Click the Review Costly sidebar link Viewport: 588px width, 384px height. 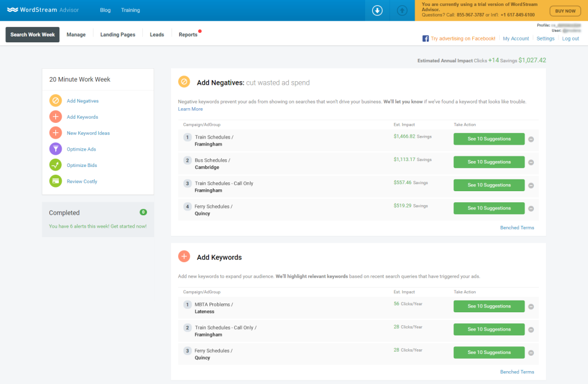point(82,182)
